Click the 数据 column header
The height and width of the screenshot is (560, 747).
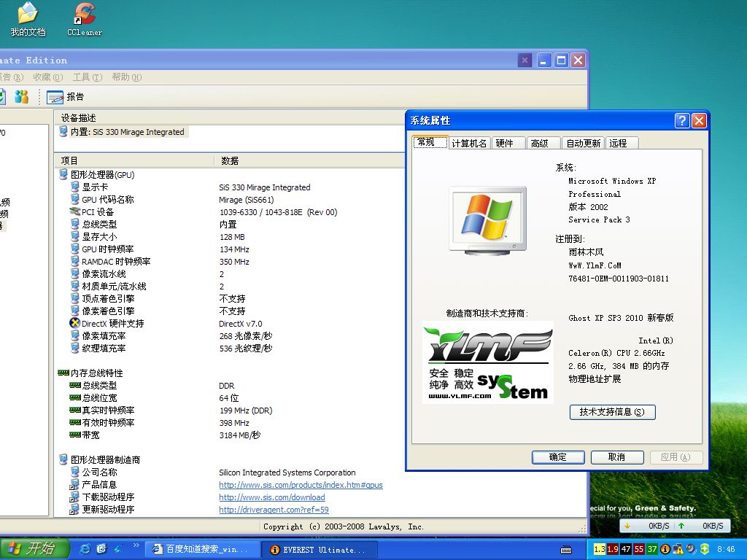click(309, 161)
